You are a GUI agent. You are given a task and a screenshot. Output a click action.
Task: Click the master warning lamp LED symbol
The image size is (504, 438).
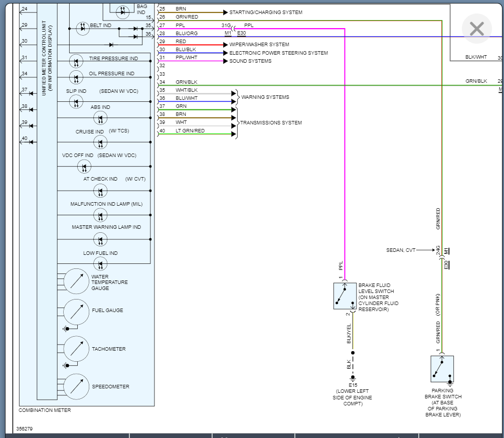(100, 240)
